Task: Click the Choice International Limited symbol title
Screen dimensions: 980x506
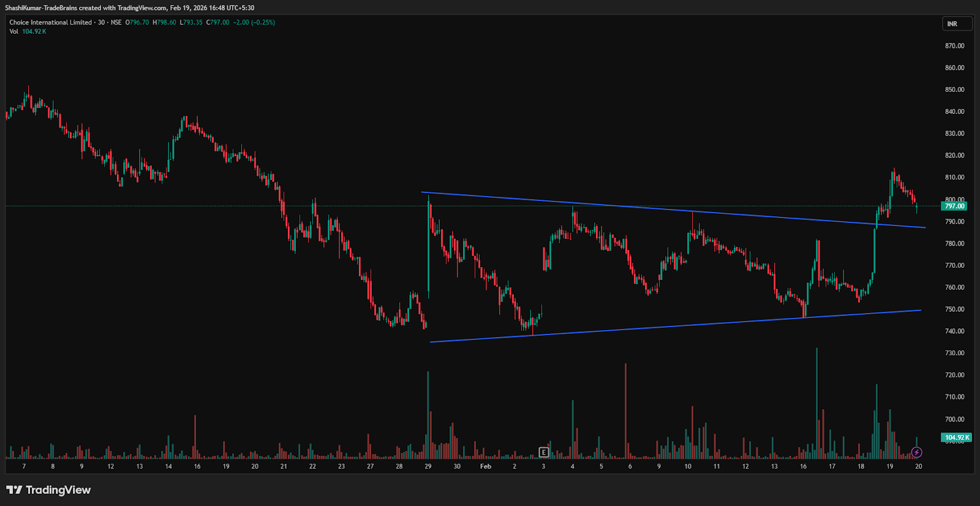Action: (x=50, y=23)
